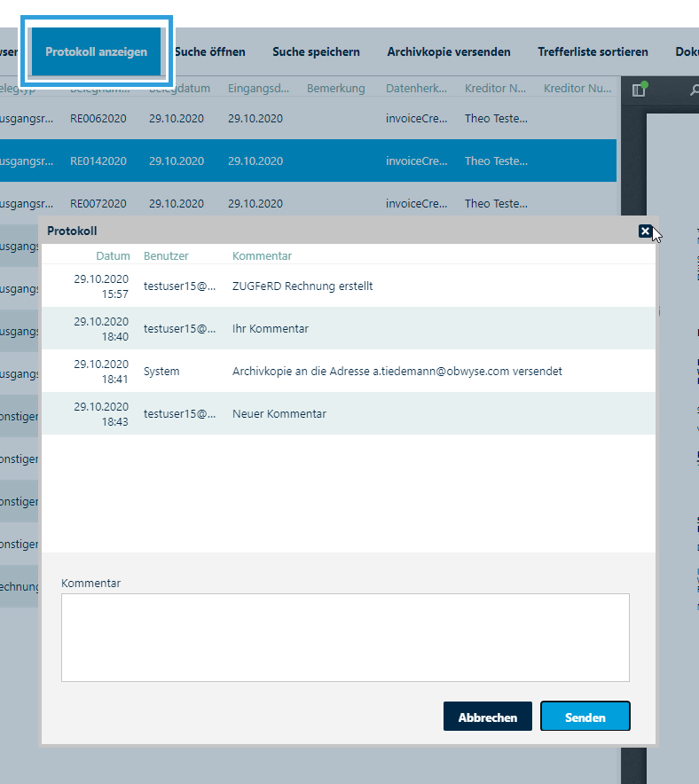Click the Datenherkunft column header in results

point(417,89)
